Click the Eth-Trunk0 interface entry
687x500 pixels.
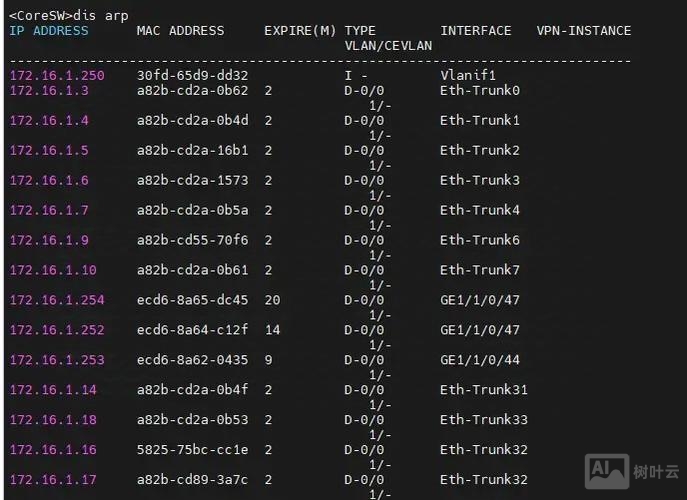[480, 90]
